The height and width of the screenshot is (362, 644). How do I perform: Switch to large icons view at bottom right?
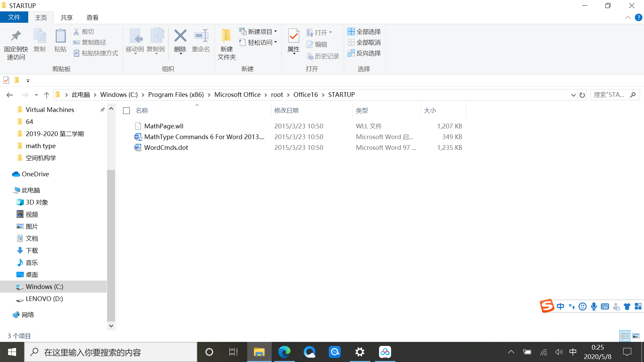(636, 336)
